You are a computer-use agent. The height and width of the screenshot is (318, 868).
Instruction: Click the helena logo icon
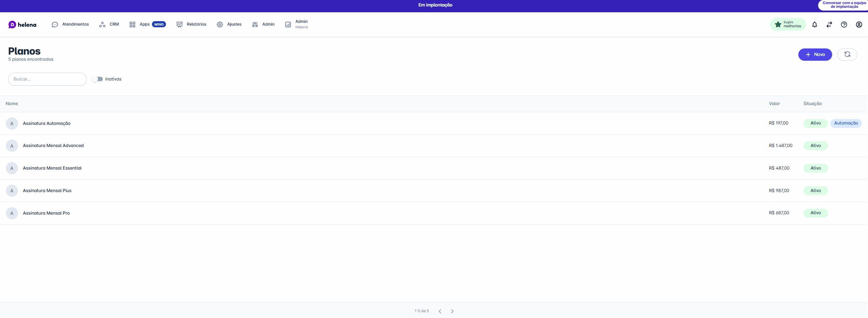[12, 25]
